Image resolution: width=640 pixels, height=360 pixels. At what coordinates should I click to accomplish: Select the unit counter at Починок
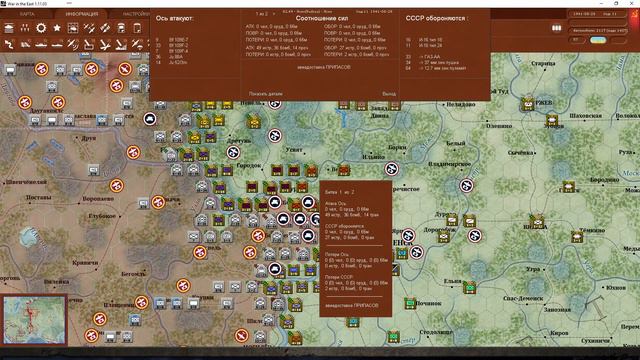pyautogui.click(x=410, y=303)
